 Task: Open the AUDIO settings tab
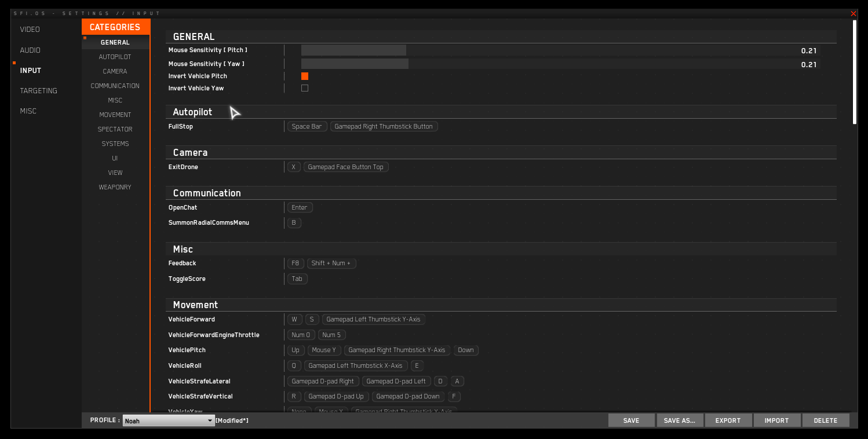click(x=30, y=50)
